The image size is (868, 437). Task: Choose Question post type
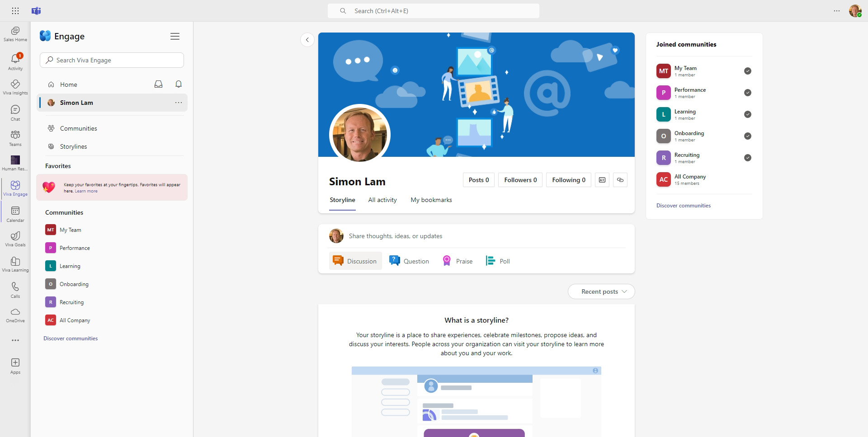click(x=410, y=261)
